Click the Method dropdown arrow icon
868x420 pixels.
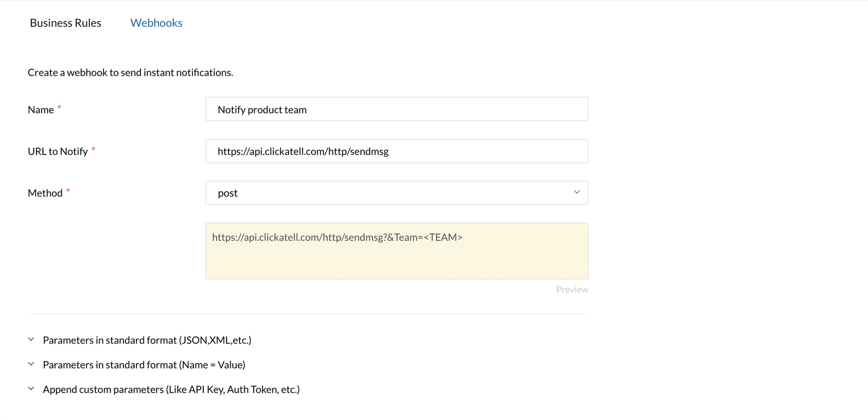pos(577,192)
